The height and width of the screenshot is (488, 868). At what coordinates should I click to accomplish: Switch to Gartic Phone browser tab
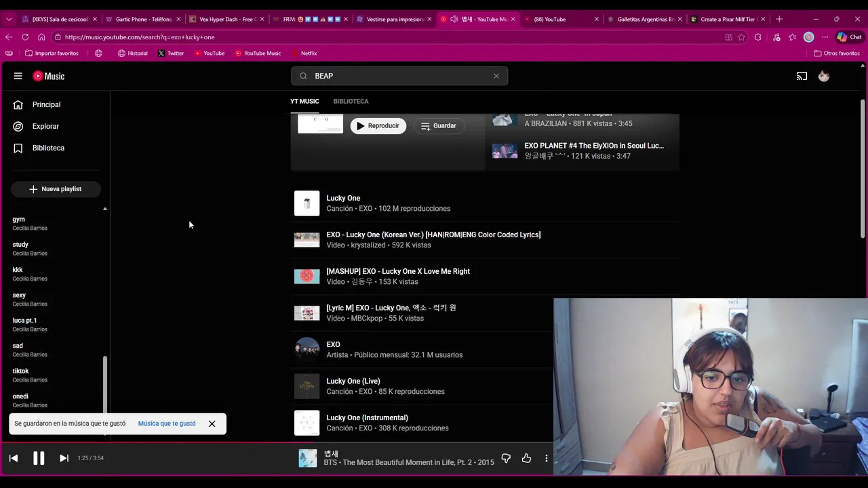click(142, 19)
